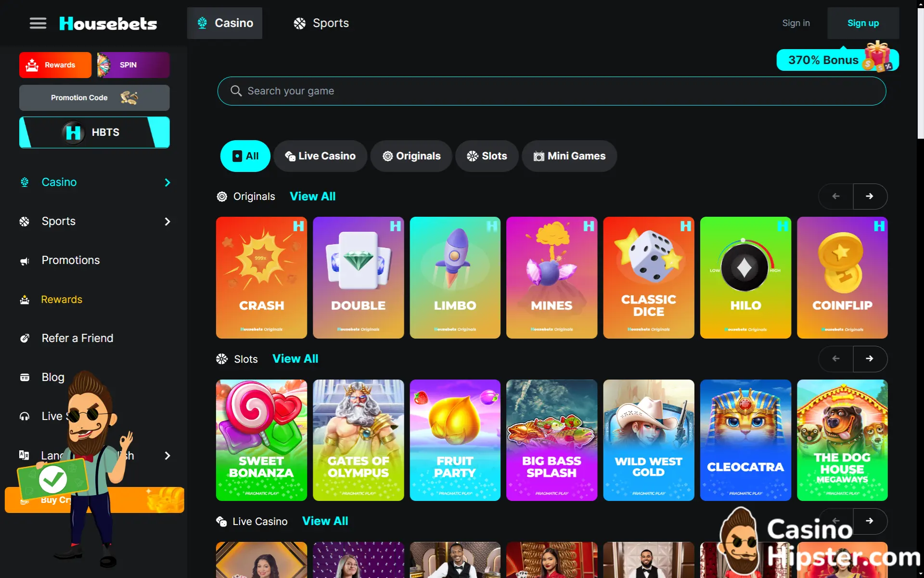Image resolution: width=924 pixels, height=578 pixels.
Task: Click the Sign up button
Action: point(863,23)
